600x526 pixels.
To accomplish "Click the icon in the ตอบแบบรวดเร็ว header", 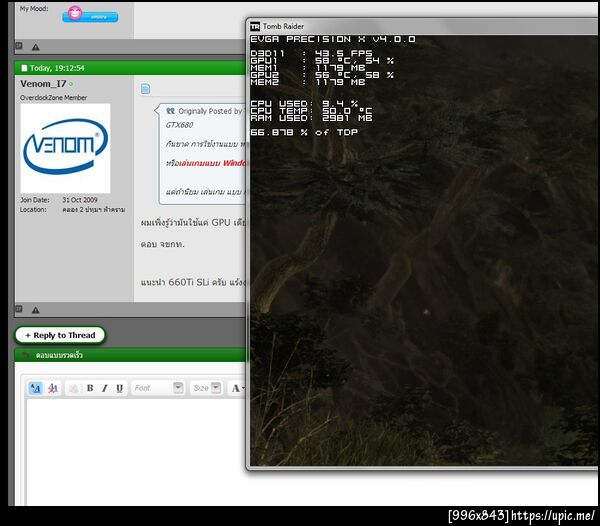I will point(25,355).
